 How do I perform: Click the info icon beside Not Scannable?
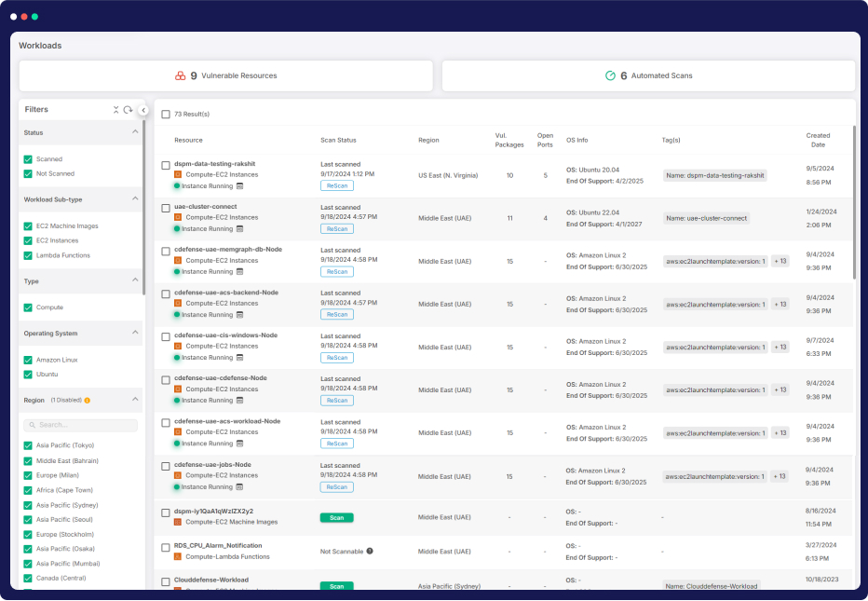[x=370, y=551]
